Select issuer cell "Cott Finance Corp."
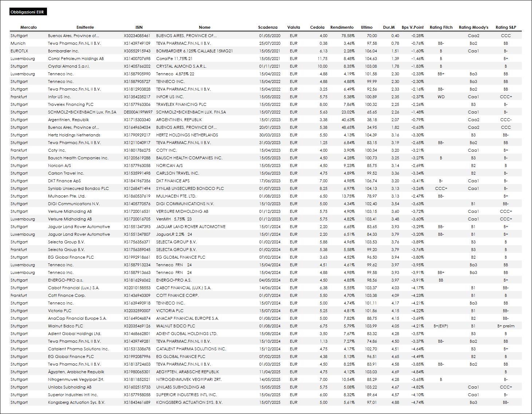 (x=67, y=295)
